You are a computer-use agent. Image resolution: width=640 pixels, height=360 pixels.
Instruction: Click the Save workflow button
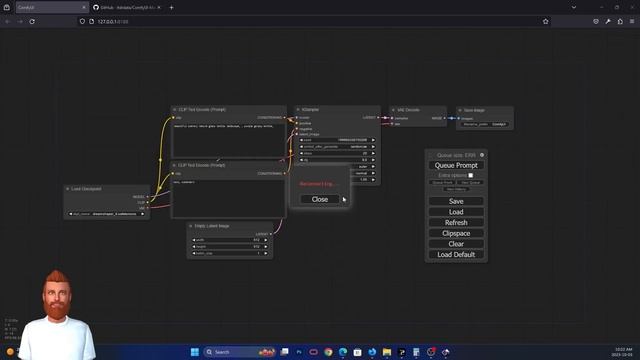456,201
